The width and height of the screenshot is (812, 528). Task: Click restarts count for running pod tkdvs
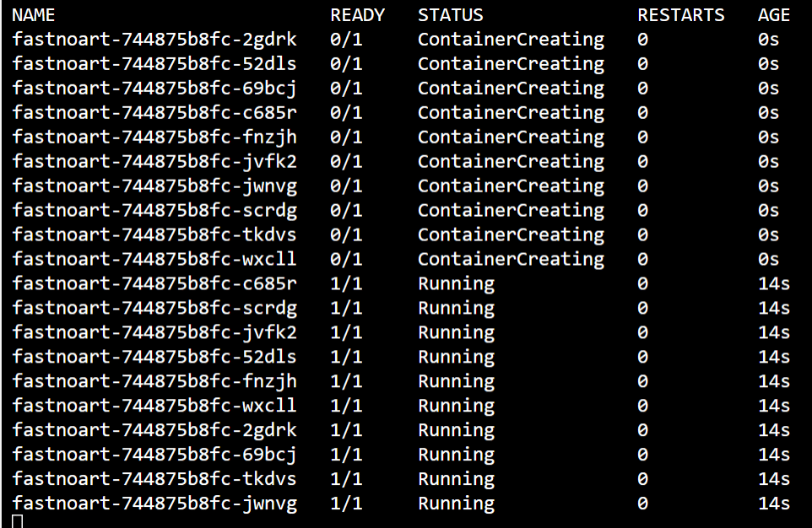pyautogui.click(x=642, y=479)
